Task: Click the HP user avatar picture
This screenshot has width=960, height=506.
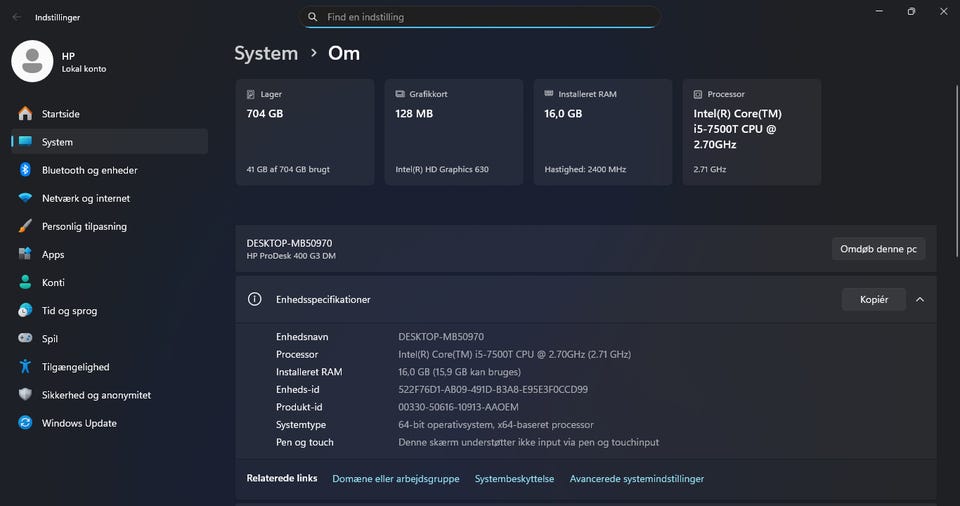Action: click(32, 61)
